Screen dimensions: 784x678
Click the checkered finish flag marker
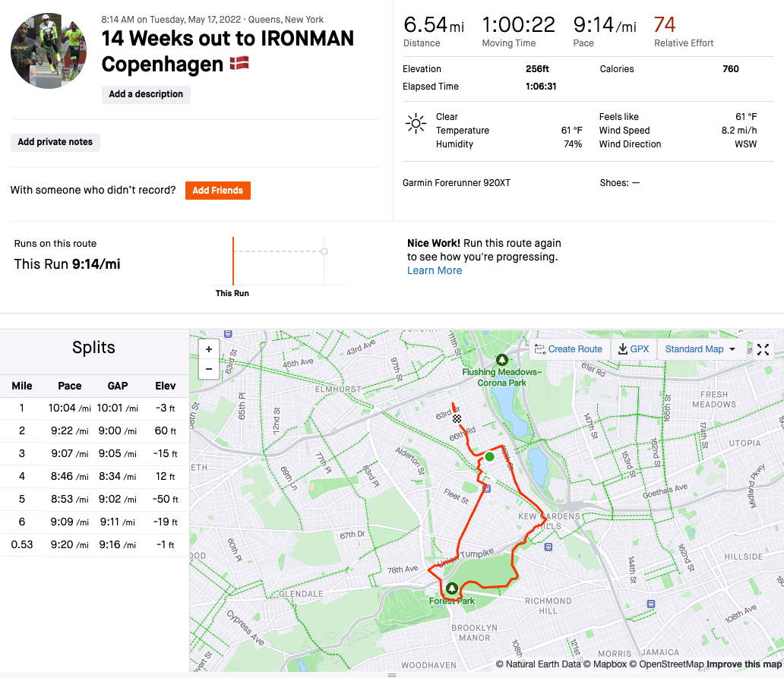457,418
